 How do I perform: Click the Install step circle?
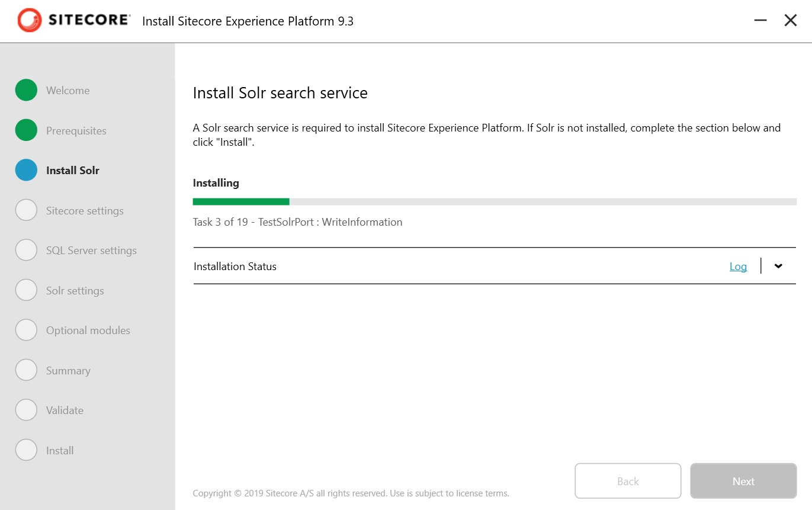pos(26,450)
